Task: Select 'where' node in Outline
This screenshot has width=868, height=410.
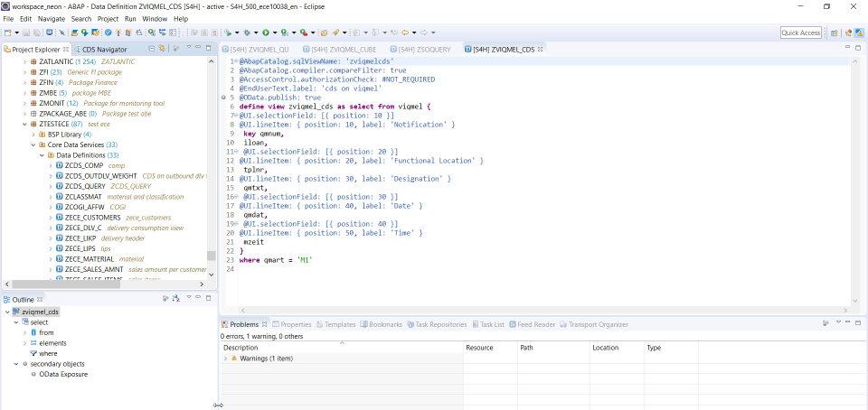Action: [48, 354]
